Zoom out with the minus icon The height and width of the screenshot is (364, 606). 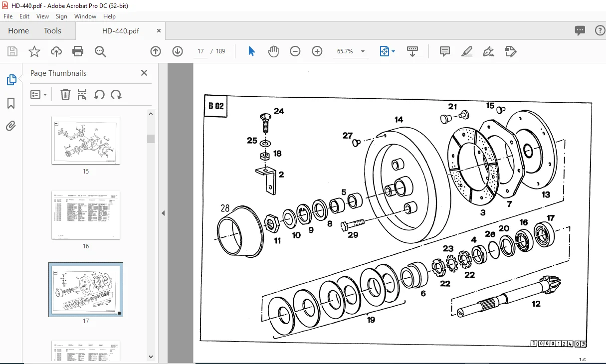click(295, 51)
